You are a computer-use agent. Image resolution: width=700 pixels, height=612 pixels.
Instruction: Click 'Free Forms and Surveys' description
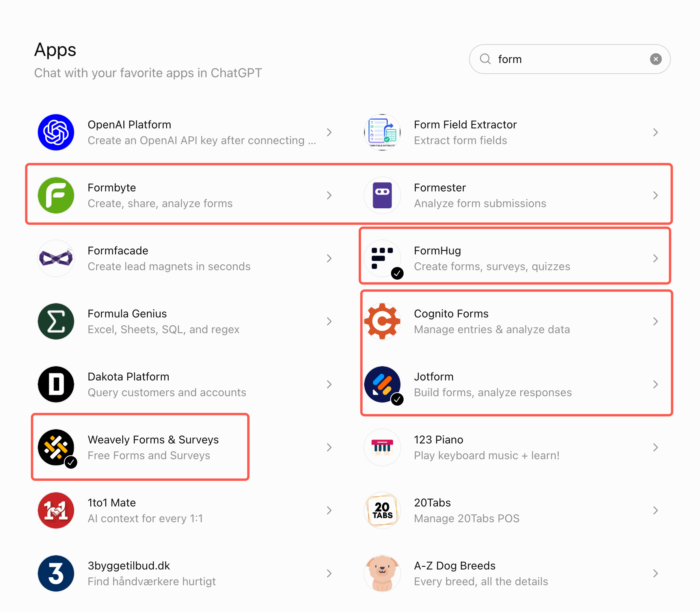149,456
